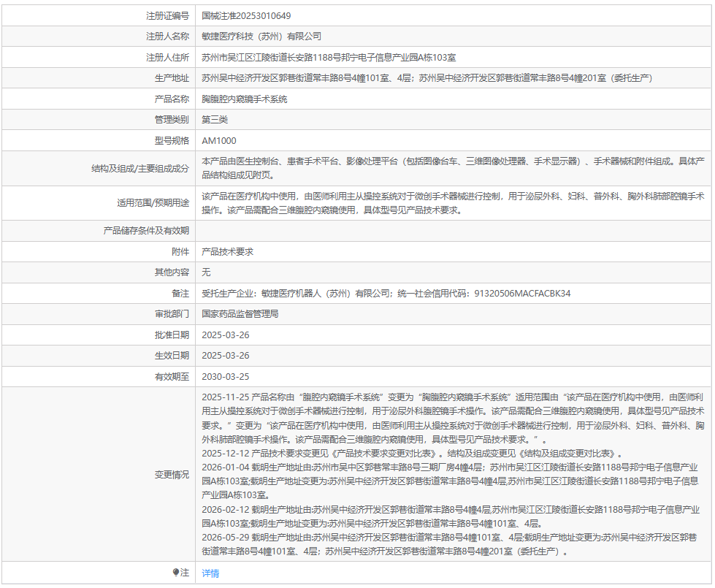Click the 注册证编号 label cell
Image resolution: width=715 pixels, height=588 pixels.
click(99, 16)
